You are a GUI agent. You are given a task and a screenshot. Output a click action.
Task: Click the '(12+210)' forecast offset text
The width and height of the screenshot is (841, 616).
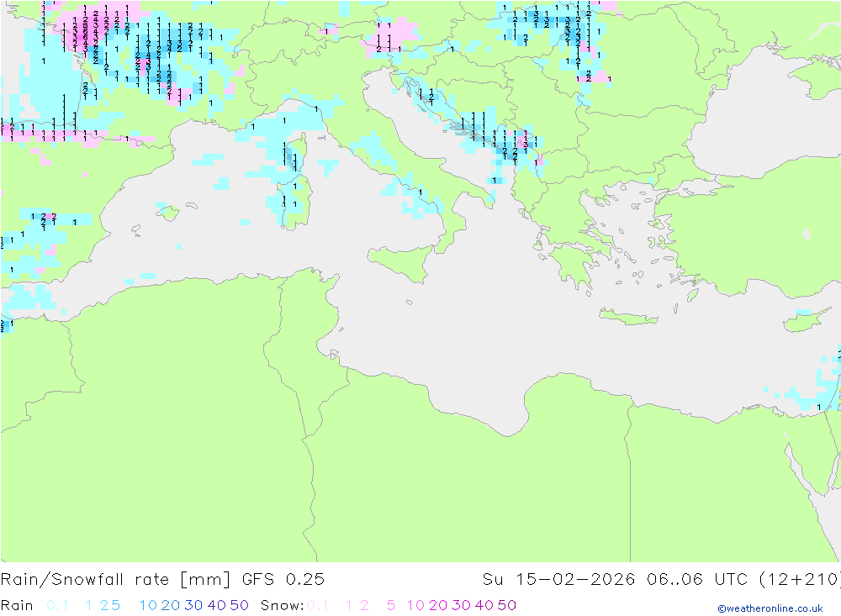pyautogui.click(x=800, y=580)
